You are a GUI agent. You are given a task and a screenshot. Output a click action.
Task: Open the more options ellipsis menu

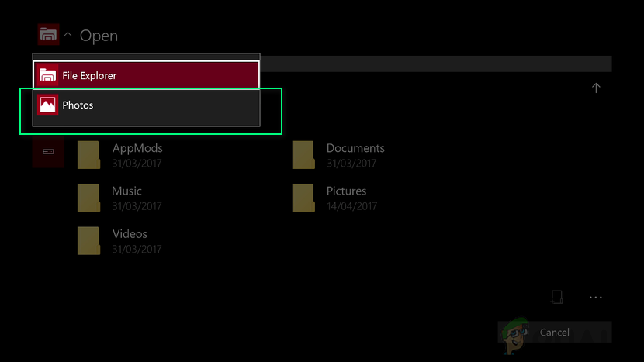(596, 297)
